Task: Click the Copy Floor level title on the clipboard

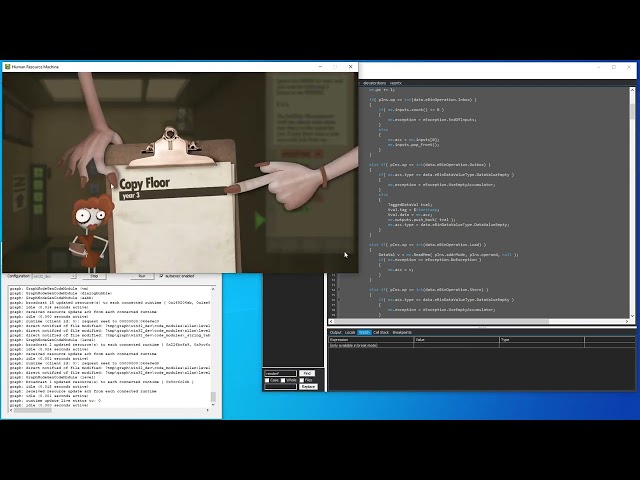Action: 144,183
